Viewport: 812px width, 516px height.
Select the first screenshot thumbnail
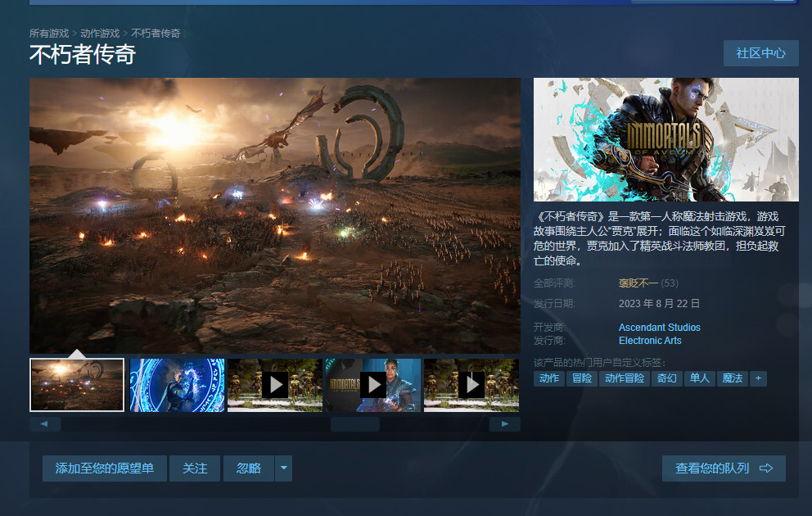tap(77, 385)
